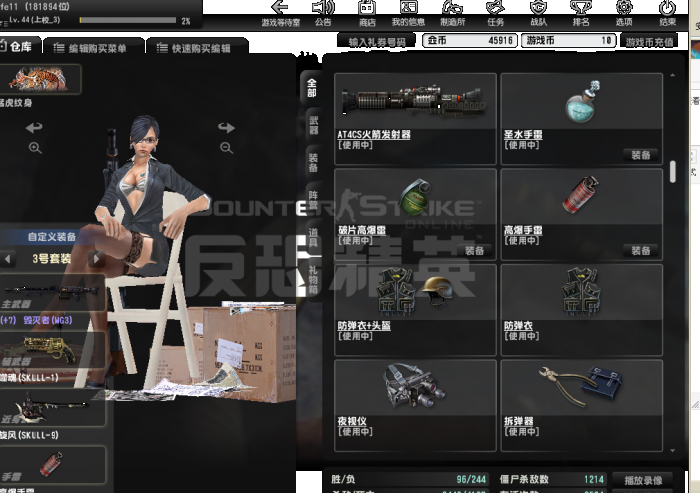
Task: Select the 礼物箱 gift box category tab
Action: click(x=313, y=280)
